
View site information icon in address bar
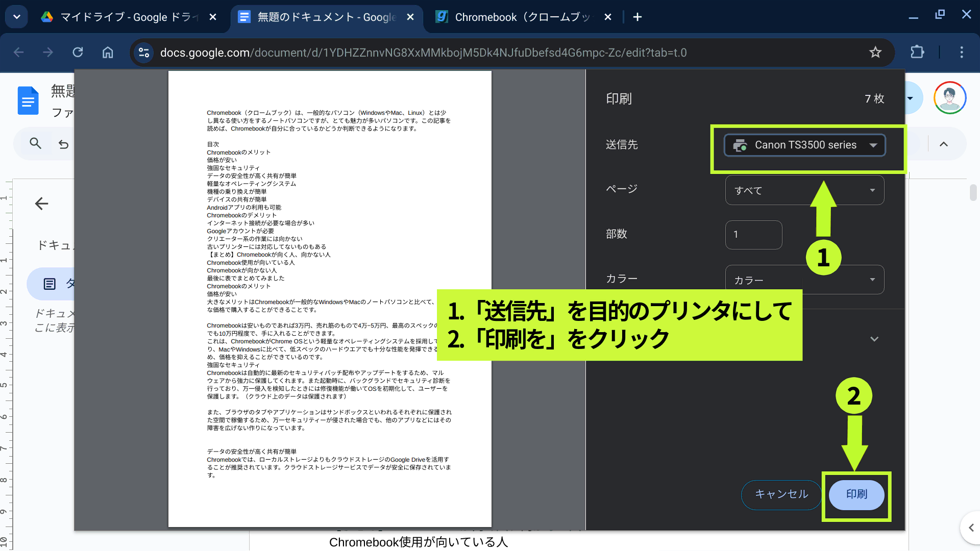pos(144,53)
